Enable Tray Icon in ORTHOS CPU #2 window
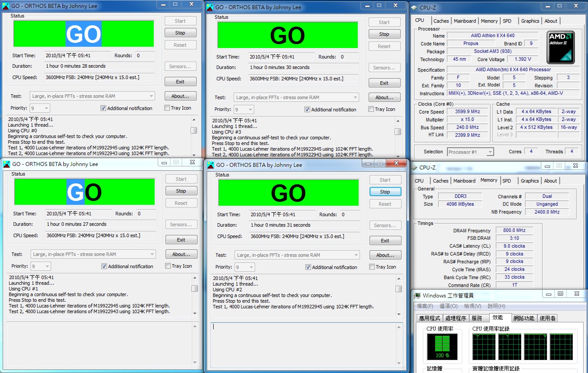The width and height of the screenshot is (588, 373). pos(372,267)
